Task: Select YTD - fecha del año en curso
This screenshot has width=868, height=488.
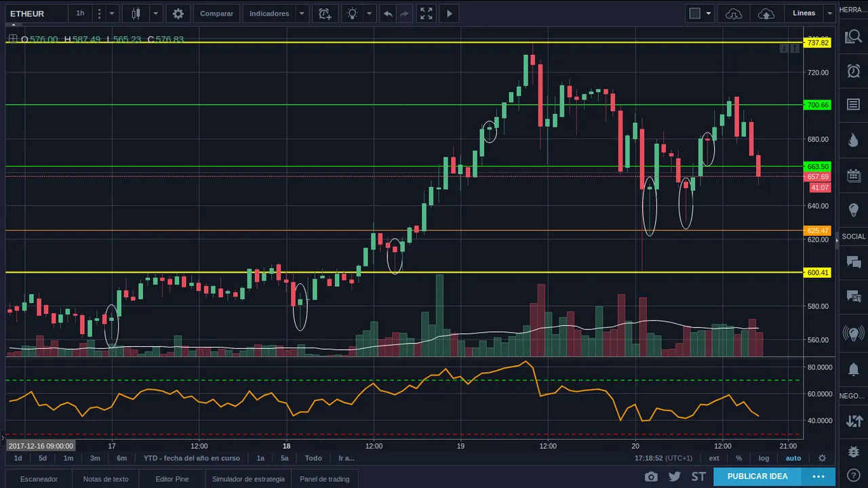Action: click(192, 458)
